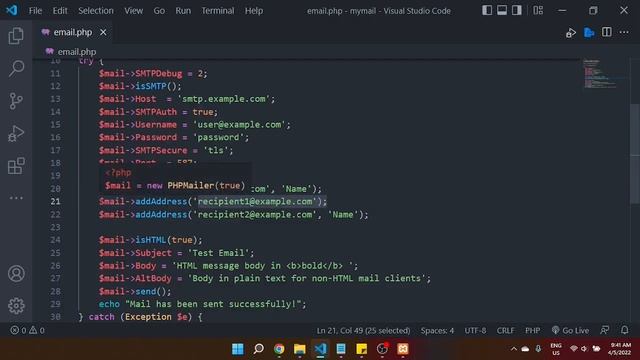640x360 pixels.
Task: Open File Explorer from taskbar
Action: (x=300, y=349)
